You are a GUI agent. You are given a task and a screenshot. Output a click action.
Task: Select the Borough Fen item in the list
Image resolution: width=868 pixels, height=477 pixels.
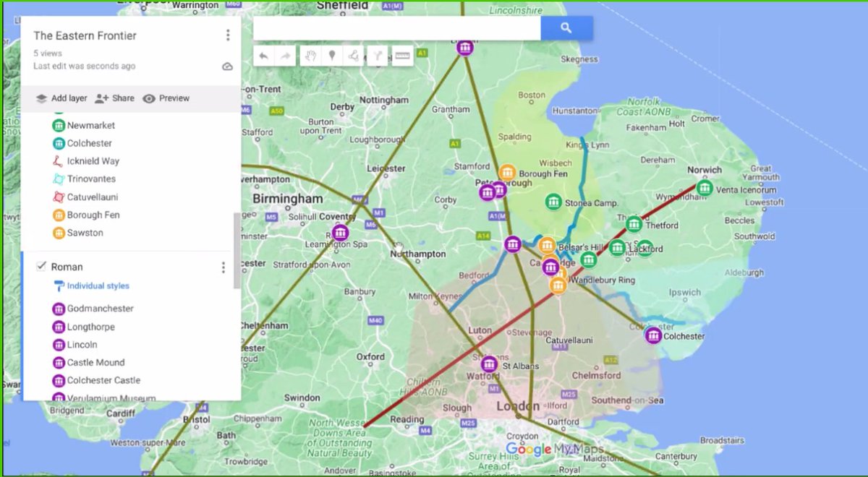tap(93, 215)
